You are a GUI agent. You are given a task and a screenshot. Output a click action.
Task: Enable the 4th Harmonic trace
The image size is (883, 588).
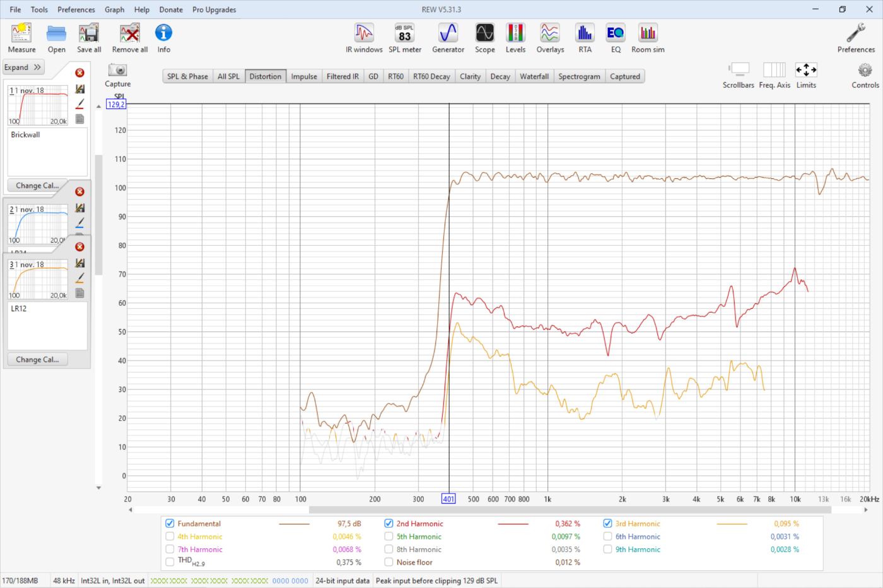[170, 537]
